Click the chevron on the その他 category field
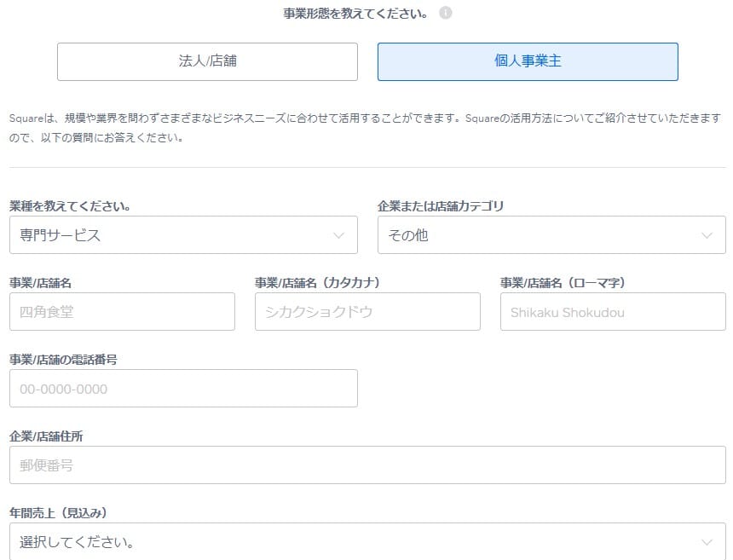 pyautogui.click(x=706, y=234)
